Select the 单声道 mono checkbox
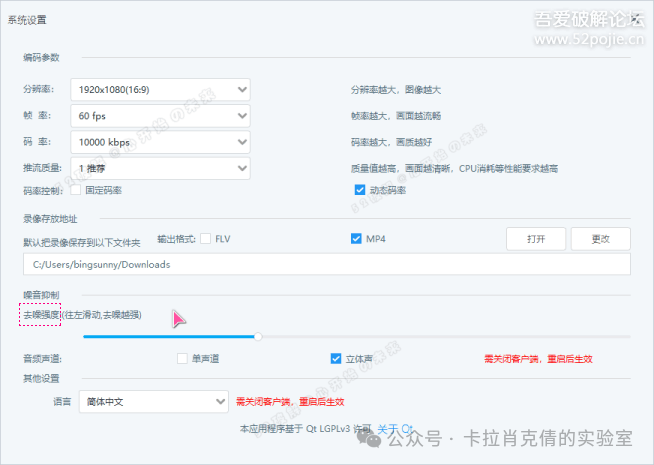Viewport: 654px width, 465px height. tap(182, 359)
